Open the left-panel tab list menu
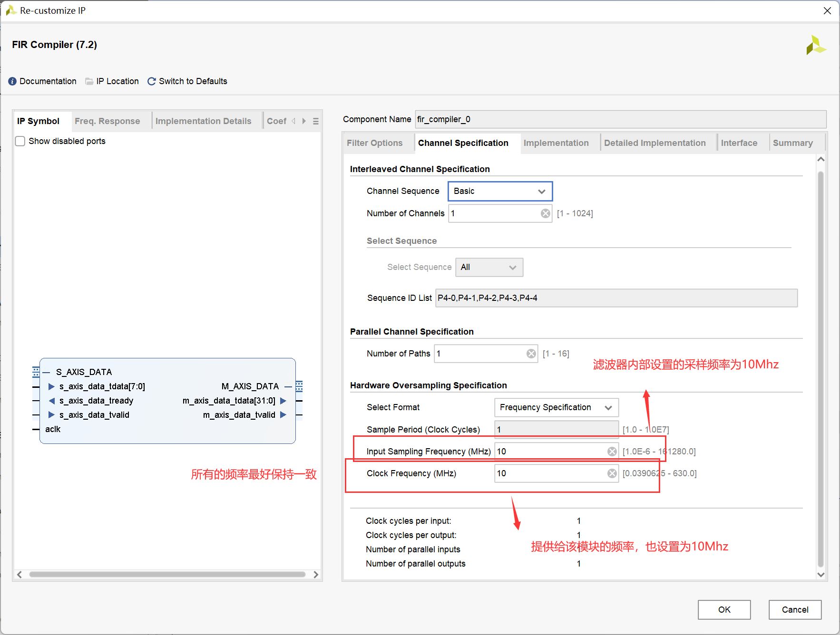The width and height of the screenshot is (840, 635). [316, 121]
